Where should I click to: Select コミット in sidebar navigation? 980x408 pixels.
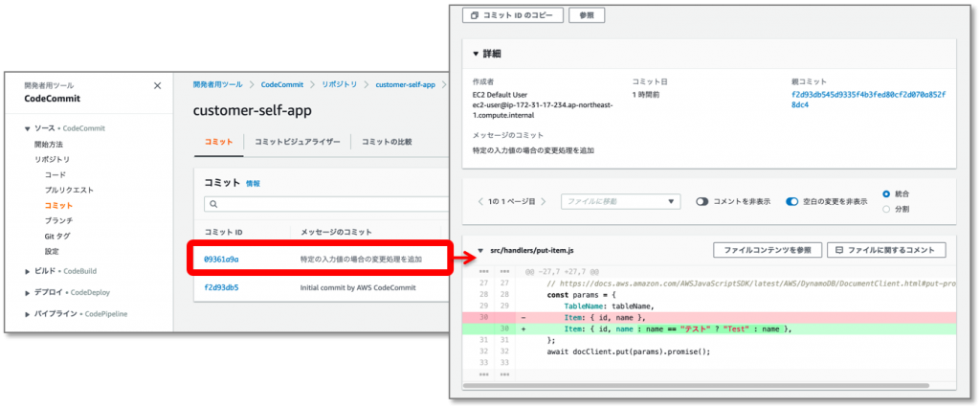click(58, 205)
